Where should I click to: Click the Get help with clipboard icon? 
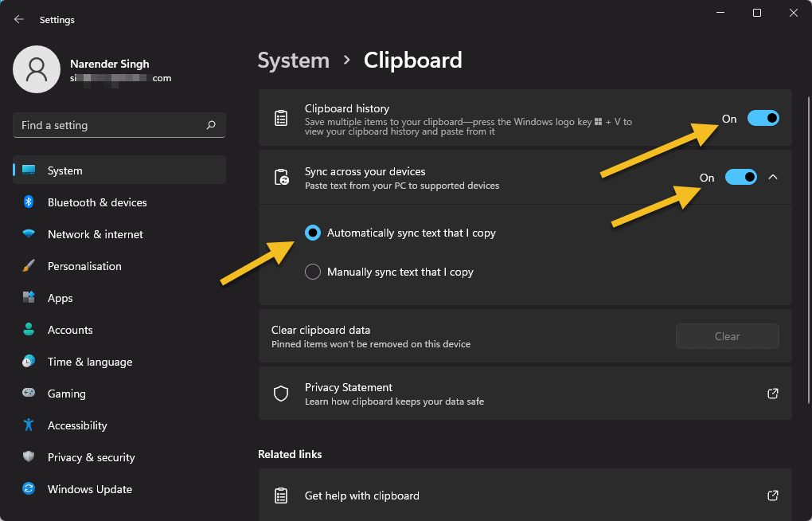coord(281,496)
